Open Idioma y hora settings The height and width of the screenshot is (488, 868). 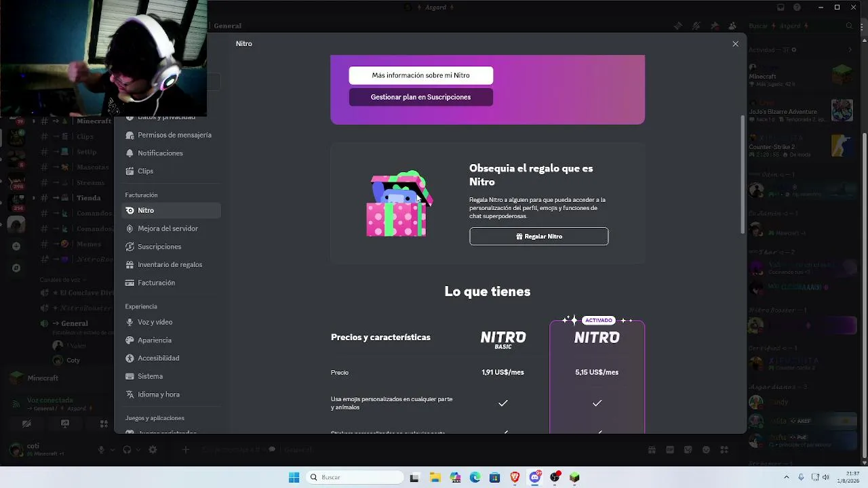tap(171, 394)
